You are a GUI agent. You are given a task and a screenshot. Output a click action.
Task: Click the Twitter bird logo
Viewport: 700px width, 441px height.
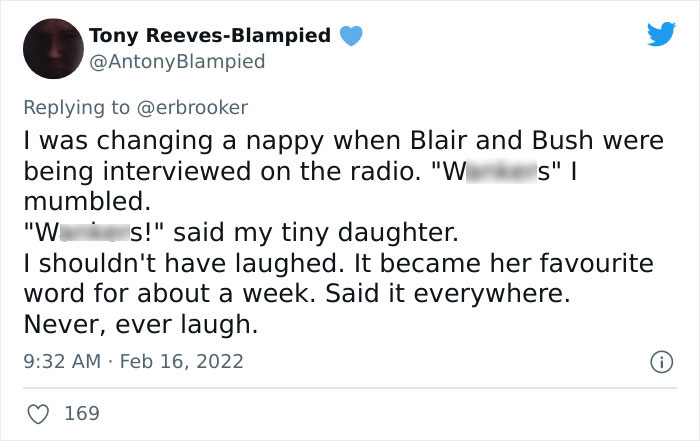pos(661,33)
